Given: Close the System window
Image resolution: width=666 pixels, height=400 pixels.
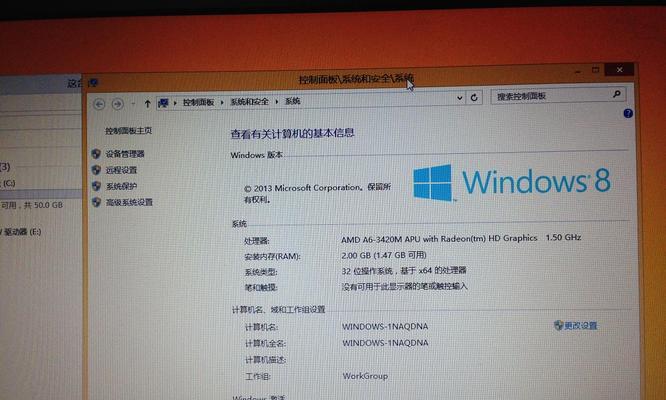Looking at the screenshot, I should pyautogui.click(x=619, y=69).
